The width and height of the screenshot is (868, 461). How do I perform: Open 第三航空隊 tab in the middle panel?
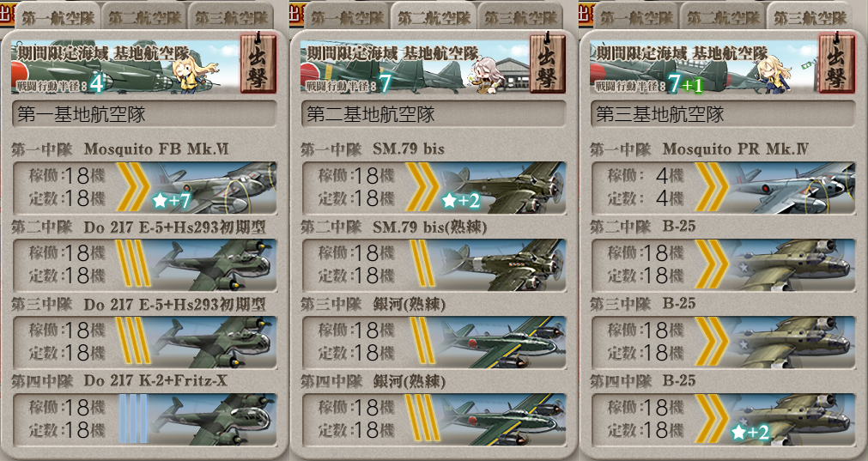[x=520, y=18]
